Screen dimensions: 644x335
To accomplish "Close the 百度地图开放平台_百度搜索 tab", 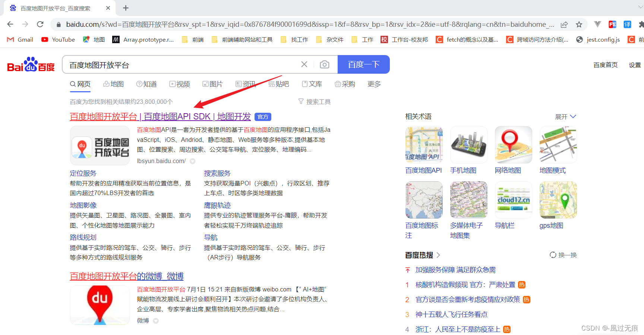I will [x=108, y=8].
